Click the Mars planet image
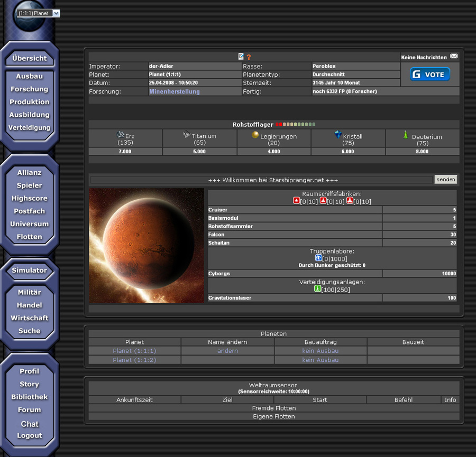The width and height of the screenshot is (476, 457). click(147, 245)
